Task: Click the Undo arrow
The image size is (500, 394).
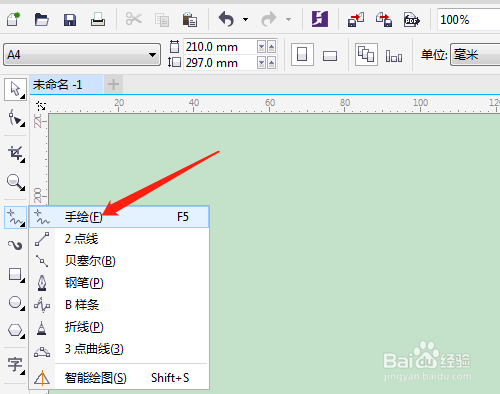Action: tap(226, 19)
